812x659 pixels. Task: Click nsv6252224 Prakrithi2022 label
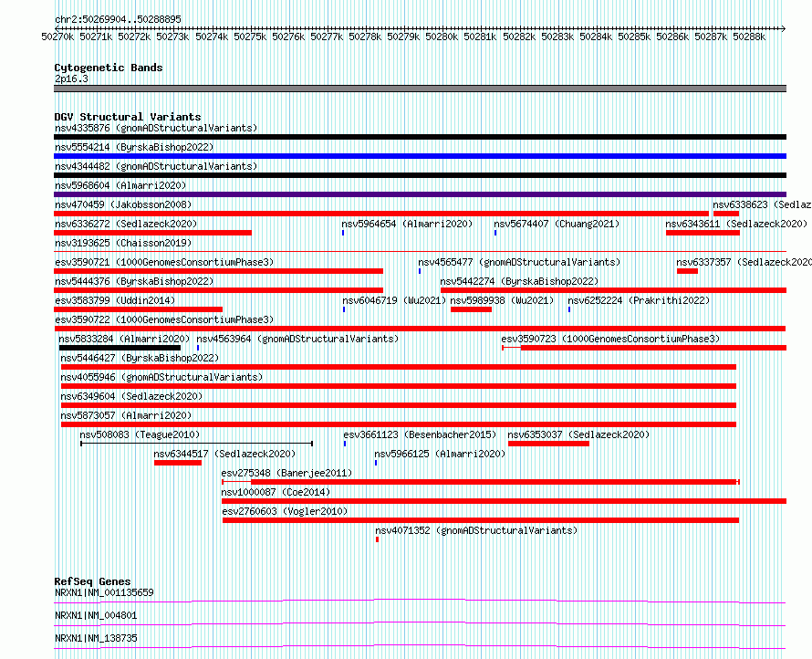coord(639,300)
